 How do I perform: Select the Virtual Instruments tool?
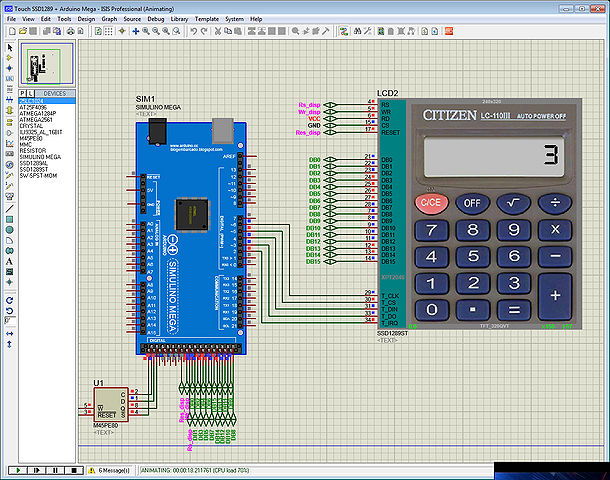(x=10, y=196)
